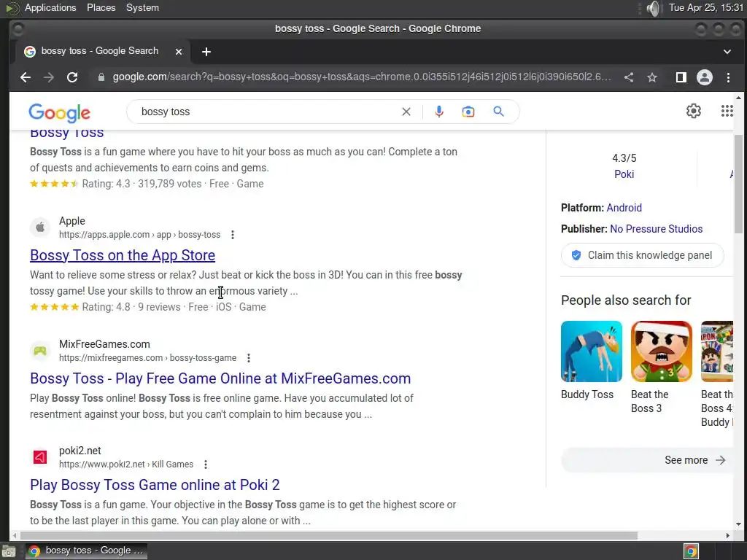Click the top-left window menu button
The image size is (747, 560).
[18, 29]
